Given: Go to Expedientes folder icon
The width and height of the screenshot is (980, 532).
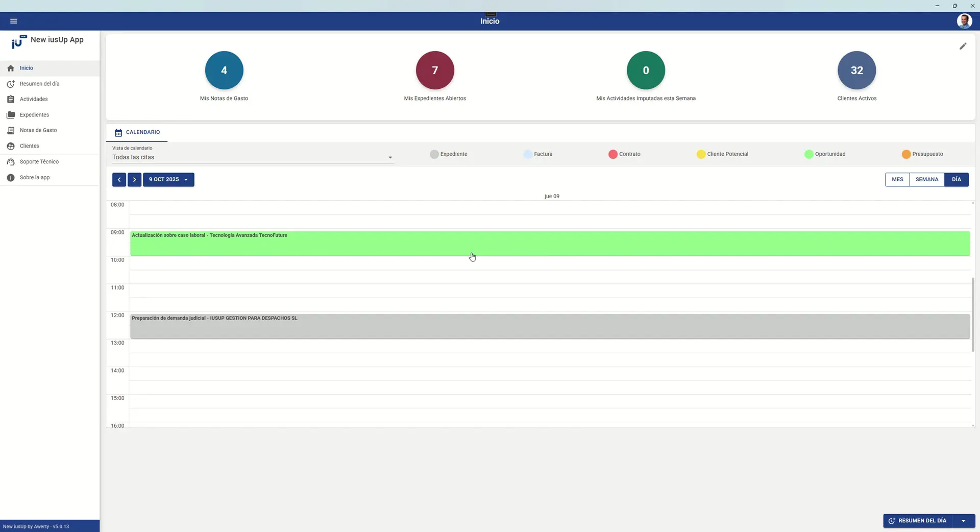Looking at the screenshot, I should tap(11, 115).
